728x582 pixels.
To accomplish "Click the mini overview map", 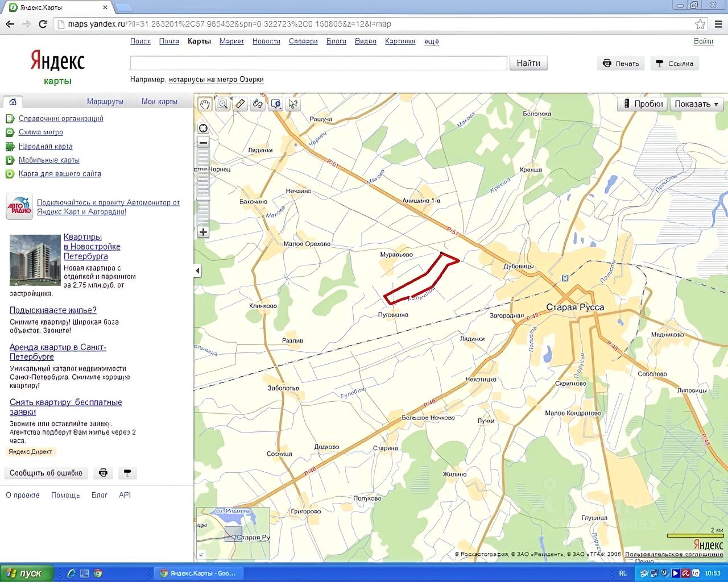I will coord(233,533).
